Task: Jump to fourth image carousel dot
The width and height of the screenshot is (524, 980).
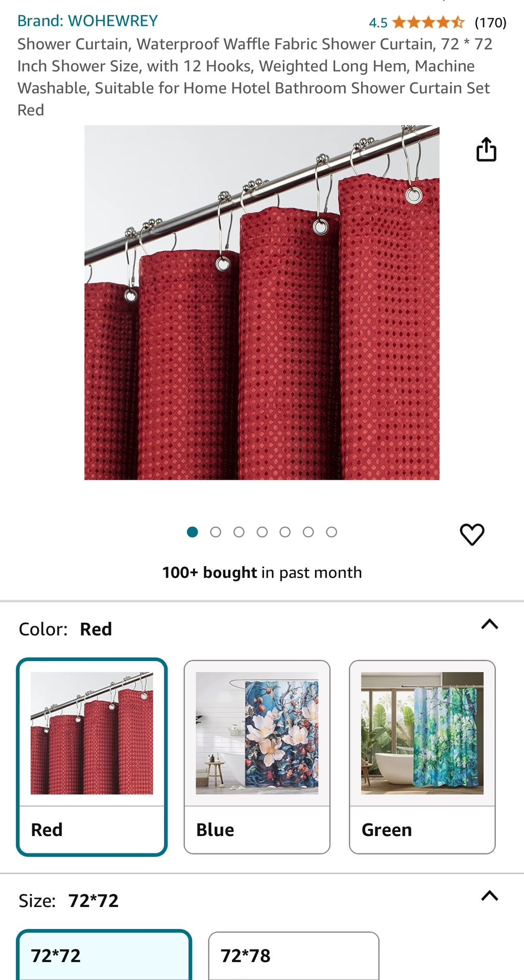Action: [x=262, y=532]
